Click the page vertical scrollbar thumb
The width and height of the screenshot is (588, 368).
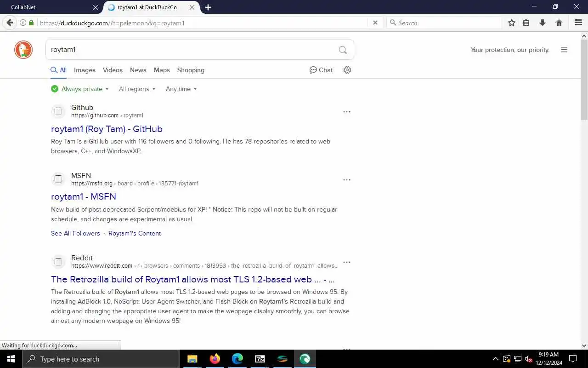pyautogui.click(x=584, y=79)
